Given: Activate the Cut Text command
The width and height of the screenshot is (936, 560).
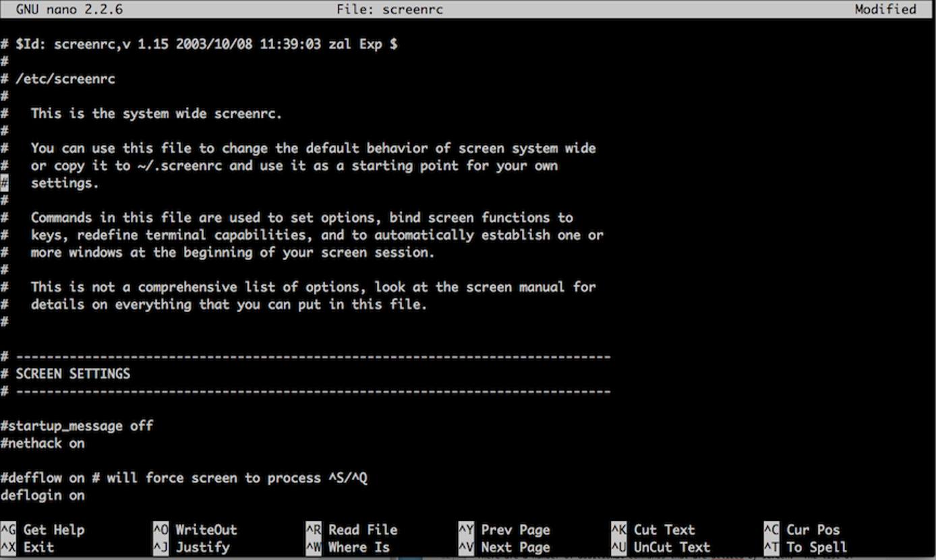Looking at the screenshot, I should pyautogui.click(x=664, y=530).
